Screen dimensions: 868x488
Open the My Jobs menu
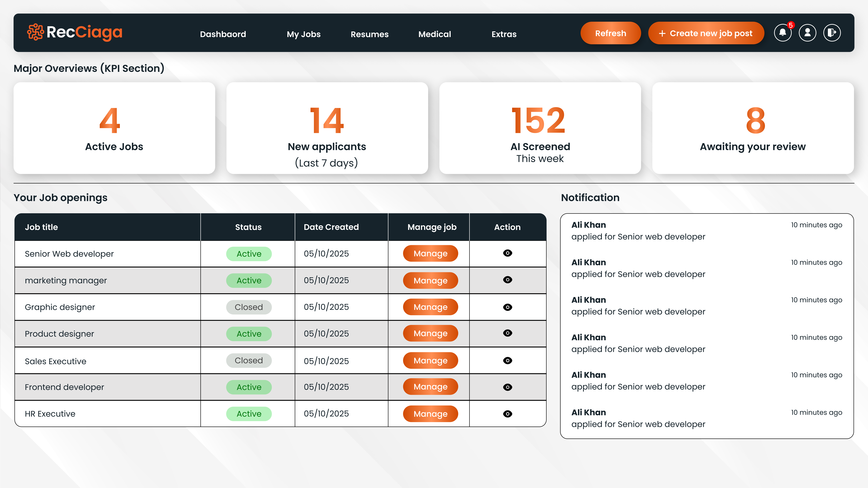pos(304,34)
